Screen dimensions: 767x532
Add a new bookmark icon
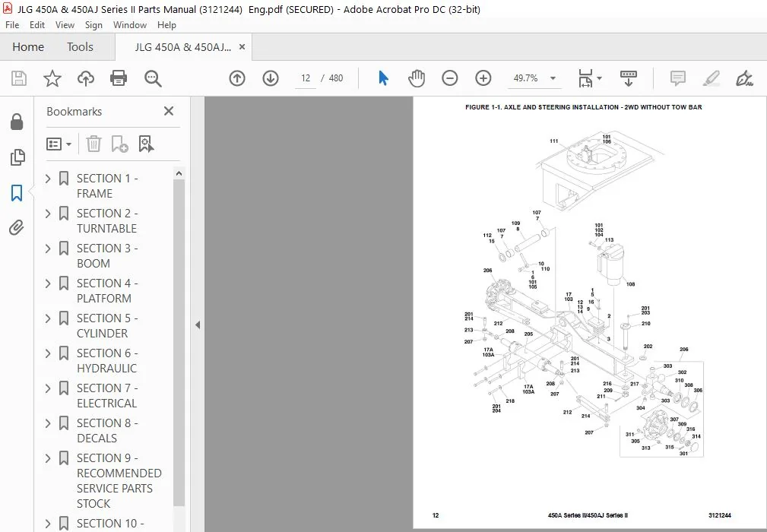click(119, 144)
